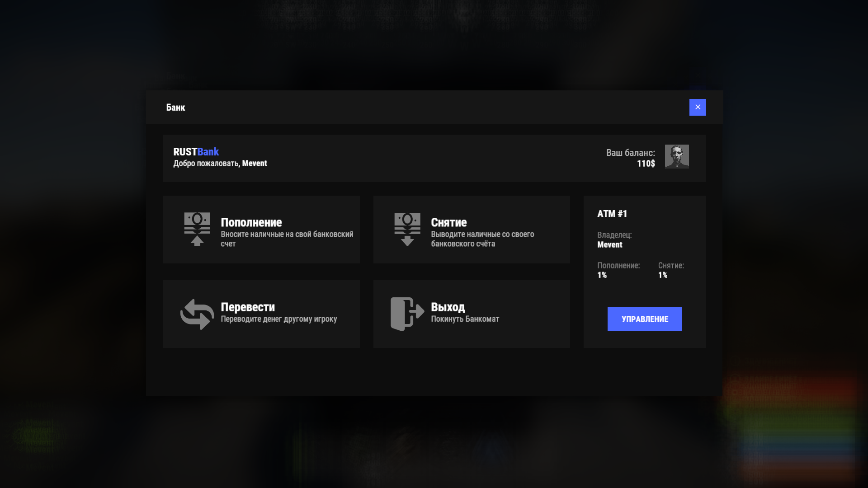Click the Банк window title
Image resolution: width=868 pixels, height=488 pixels.
pos(175,108)
